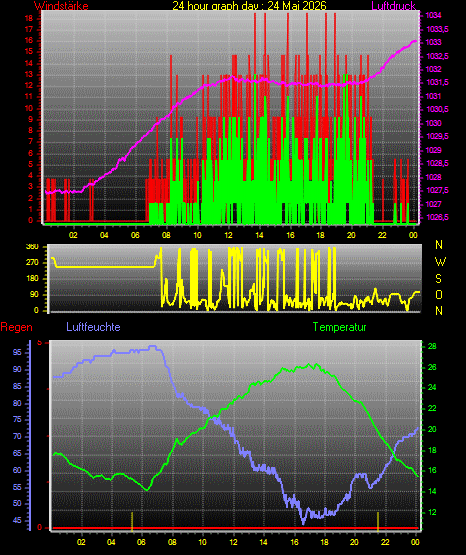Screen dimensions: 466x555
Task: Click the 16 hour tick on bottom graph
Action: (x=294, y=542)
